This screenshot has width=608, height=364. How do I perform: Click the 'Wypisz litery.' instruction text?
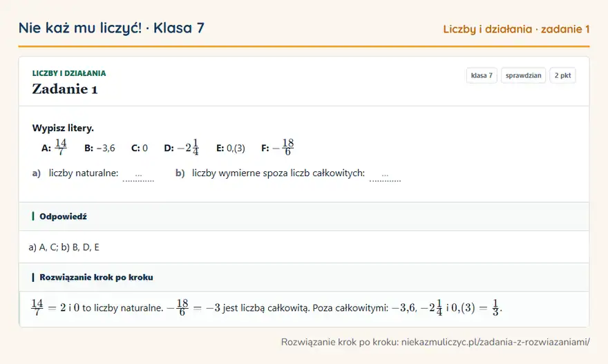(x=63, y=128)
